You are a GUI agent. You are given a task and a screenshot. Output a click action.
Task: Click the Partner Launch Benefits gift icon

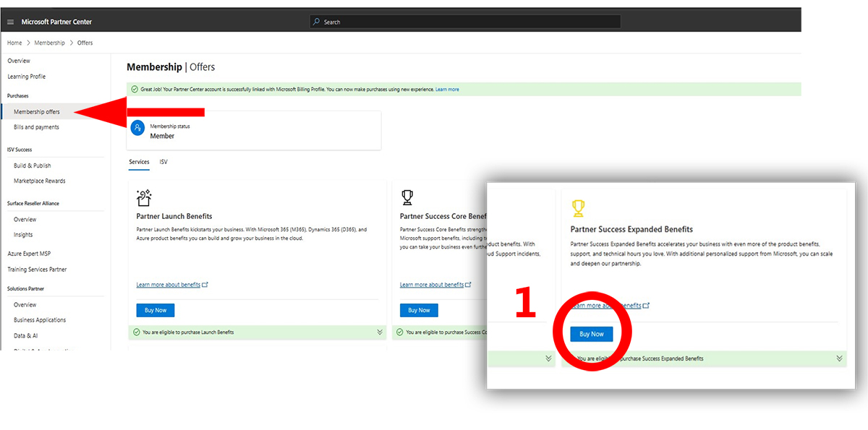tap(143, 197)
